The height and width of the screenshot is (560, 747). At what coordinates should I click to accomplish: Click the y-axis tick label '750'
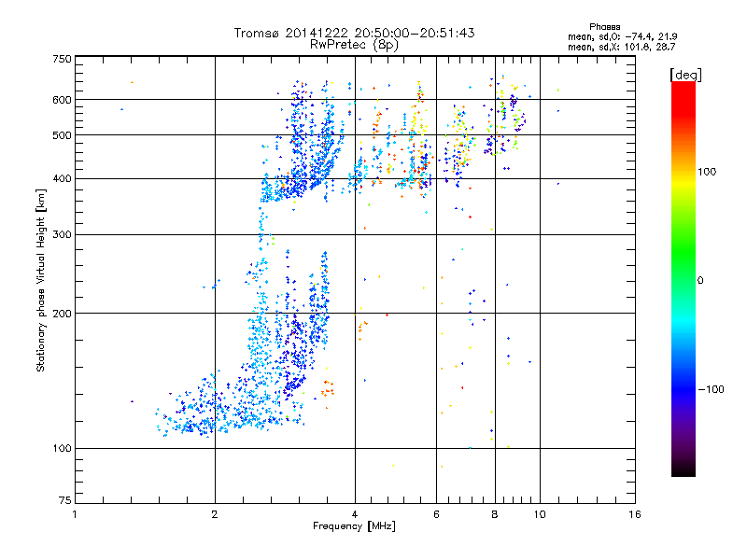[x=62, y=59]
